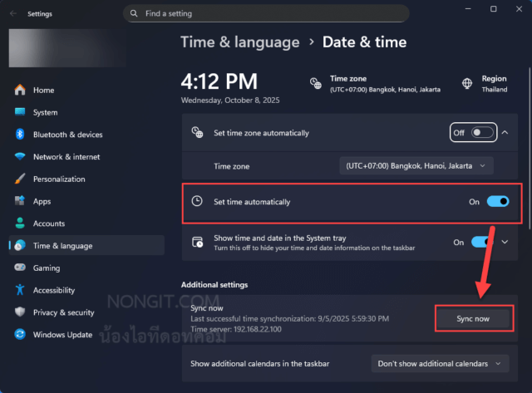Click the Gaming controller icon
This screenshot has height=393, width=532.
tap(20, 268)
